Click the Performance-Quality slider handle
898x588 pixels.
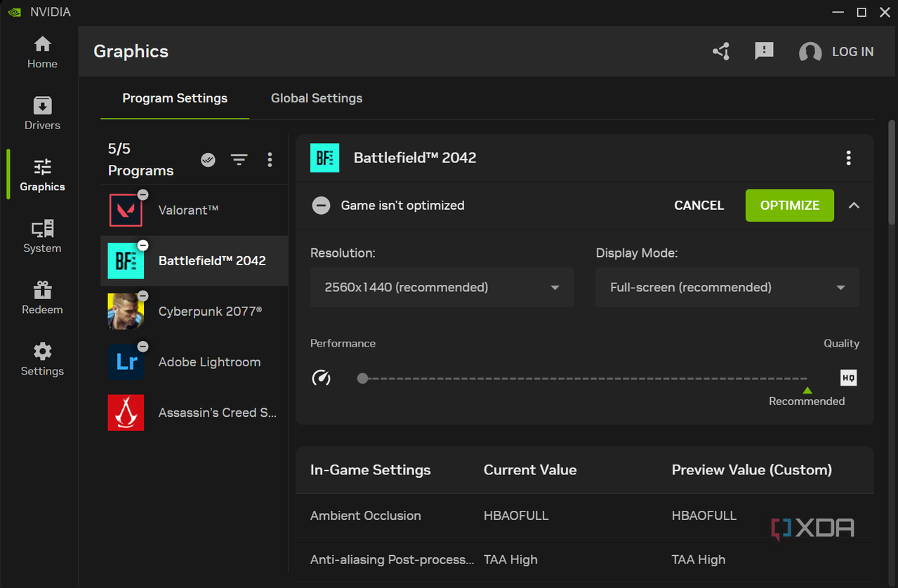(x=362, y=378)
